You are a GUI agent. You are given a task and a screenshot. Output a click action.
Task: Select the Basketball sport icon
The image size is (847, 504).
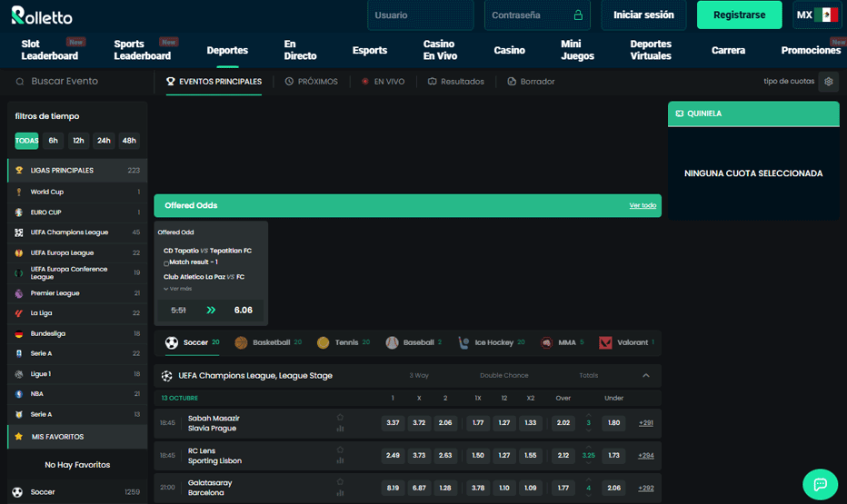(241, 342)
